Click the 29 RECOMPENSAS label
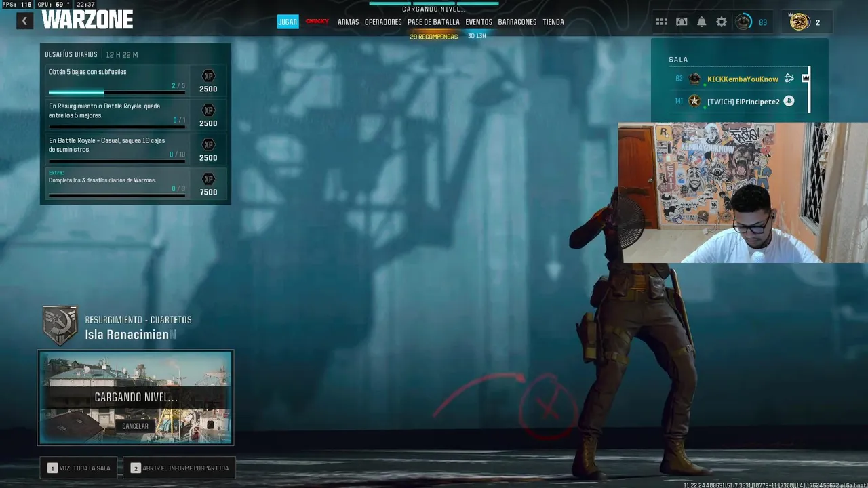Viewport: 868px width, 488px height. 434,37
